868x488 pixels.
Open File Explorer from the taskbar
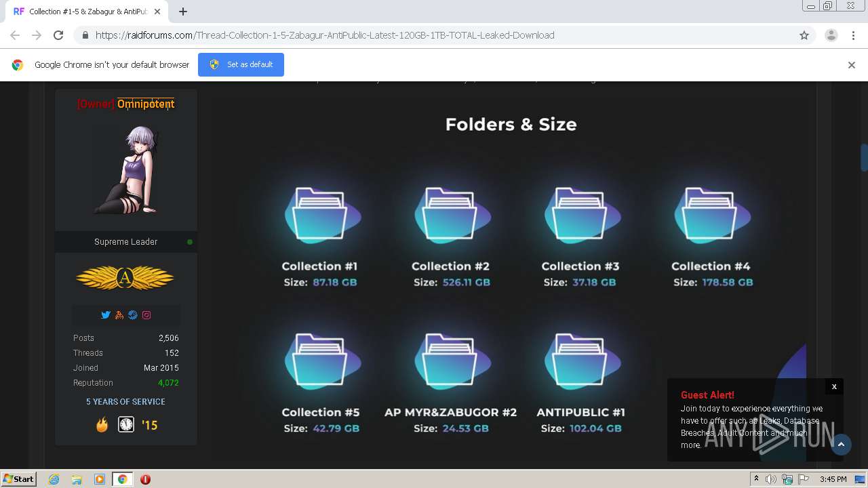pos(77,479)
